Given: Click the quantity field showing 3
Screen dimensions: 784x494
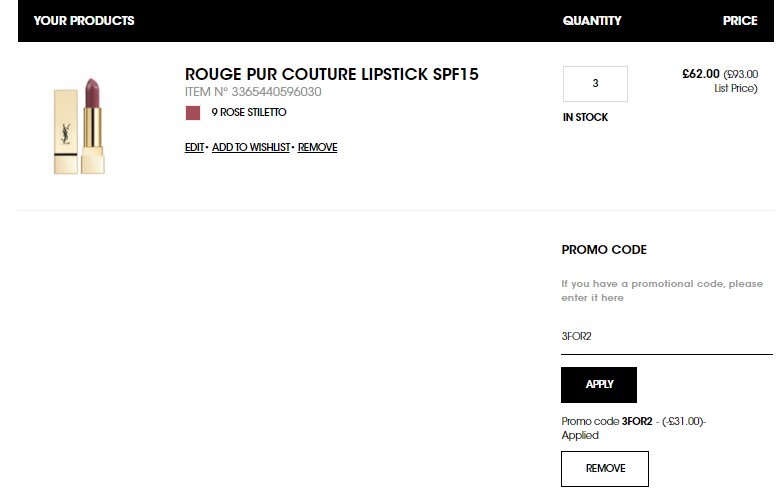Looking at the screenshot, I should (x=595, y=84).
